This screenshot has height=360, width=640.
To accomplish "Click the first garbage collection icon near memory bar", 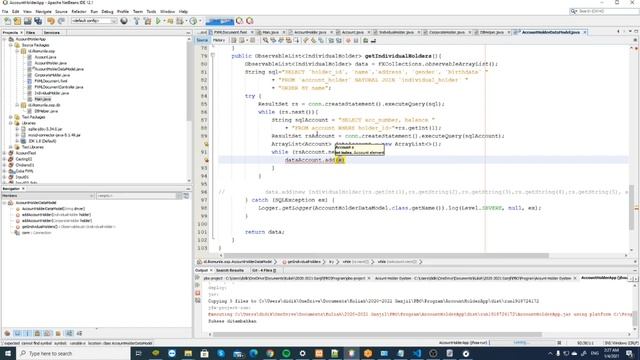I will point(240,21).
